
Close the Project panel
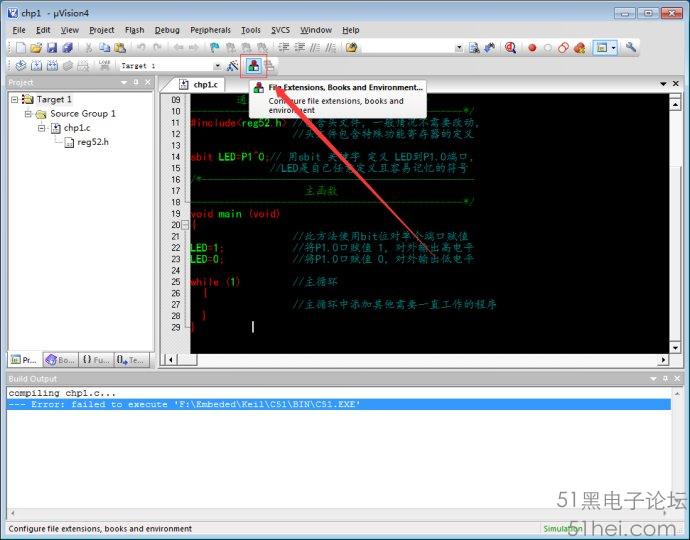click(x=148, y=82)
